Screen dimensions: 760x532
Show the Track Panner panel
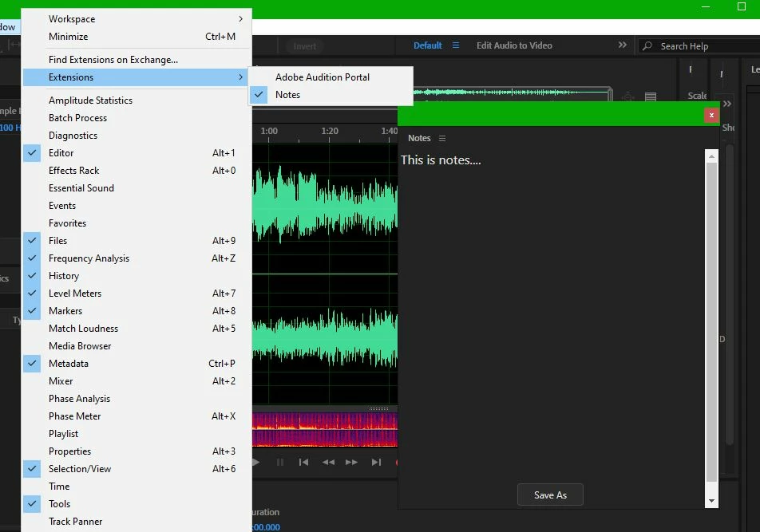click(137, 522)
